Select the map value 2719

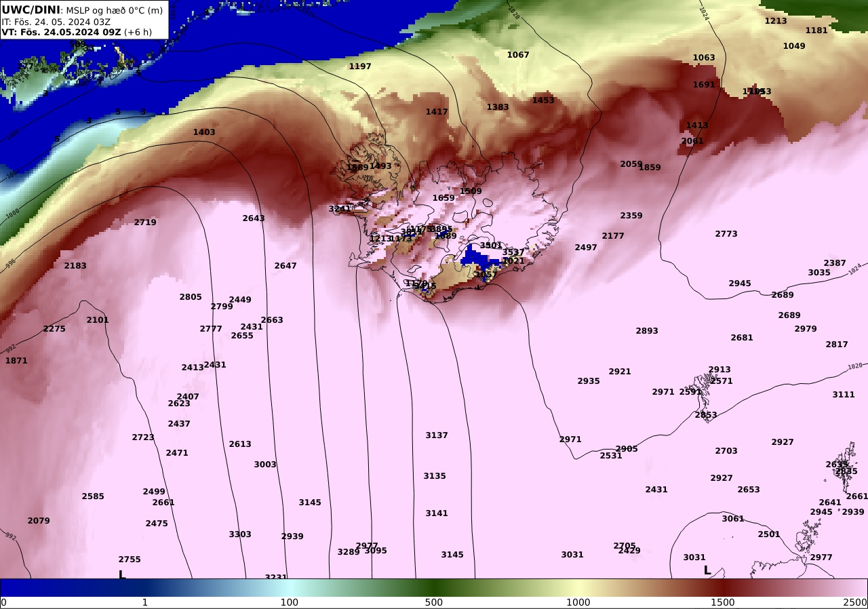pos(145,222)
